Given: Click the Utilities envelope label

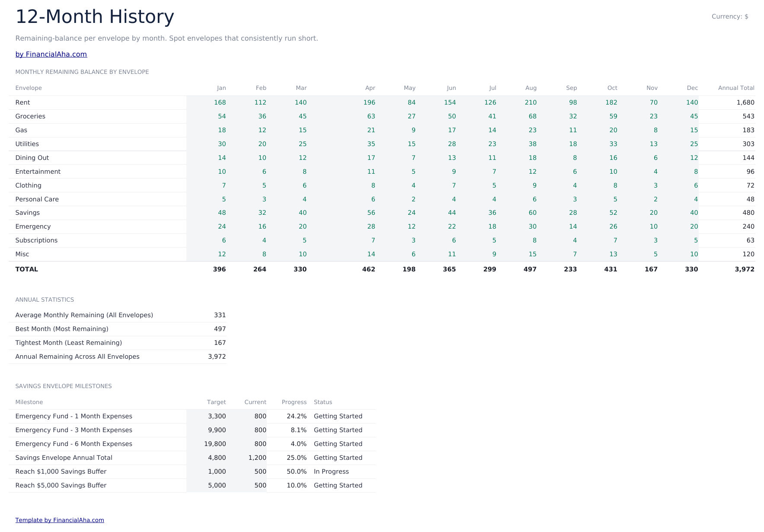Looking at the screenshot, I should pyautogui.click(x=27, y=144).
